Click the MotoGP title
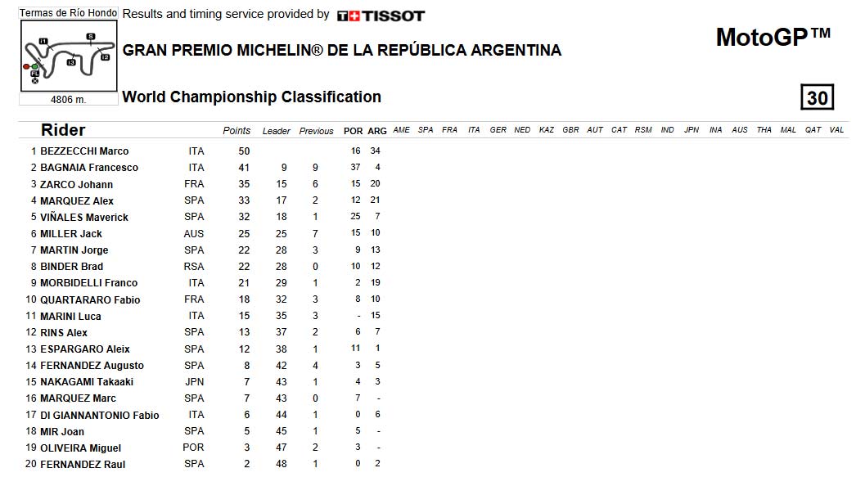This screenshot has width=856, height=504. 773,37
